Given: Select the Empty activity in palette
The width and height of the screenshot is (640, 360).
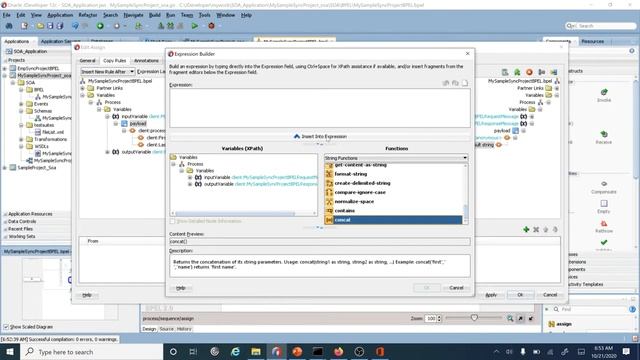Looking at the screenshot, I should click(x=604, y=206).
